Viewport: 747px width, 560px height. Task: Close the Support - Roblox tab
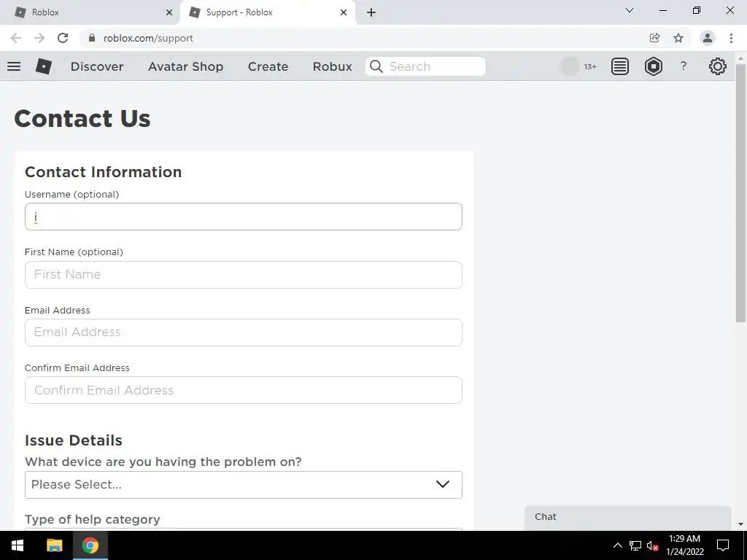[x=344, y=12]
